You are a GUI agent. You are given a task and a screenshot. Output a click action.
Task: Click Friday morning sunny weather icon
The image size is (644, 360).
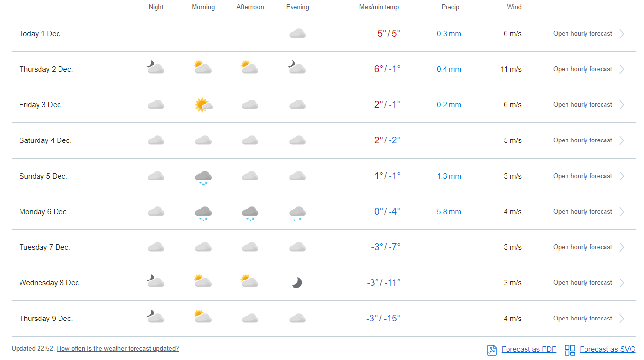tap(203, 105)
